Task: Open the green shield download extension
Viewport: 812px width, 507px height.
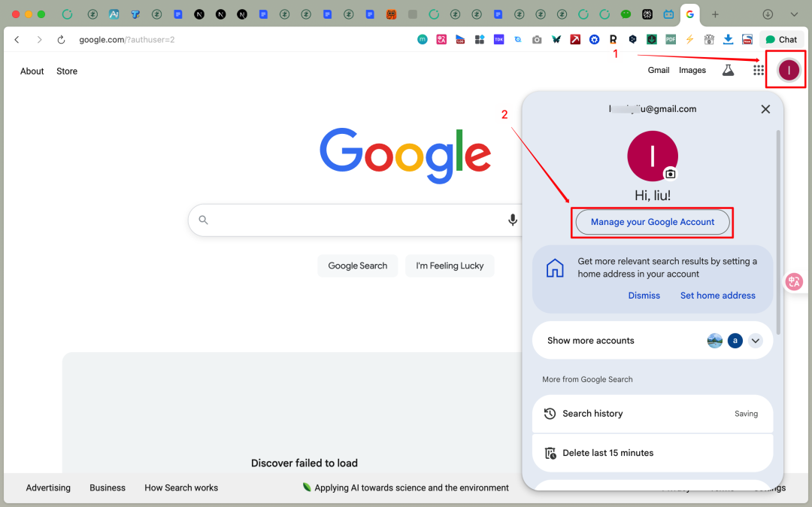Action: 651,39
